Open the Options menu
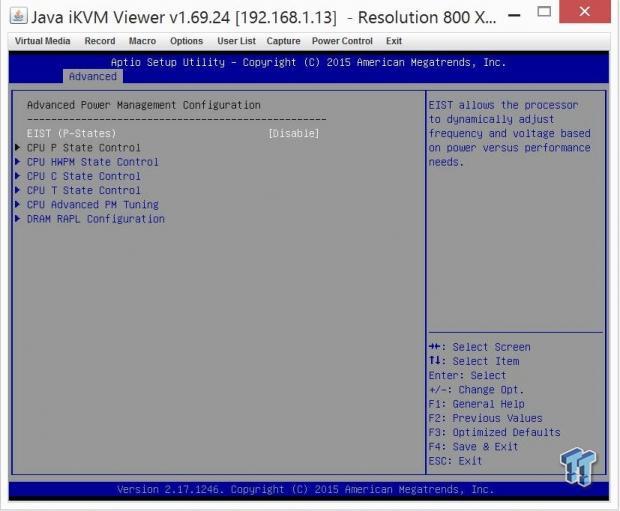This screenshot has width=620, height=511. (186, 41)
